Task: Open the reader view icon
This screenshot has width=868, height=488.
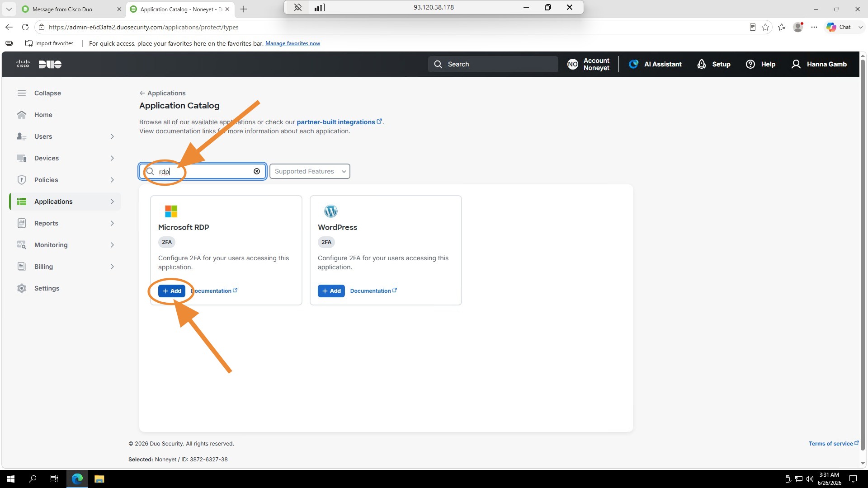Action: pyautogui.click(x=752, y=27)
